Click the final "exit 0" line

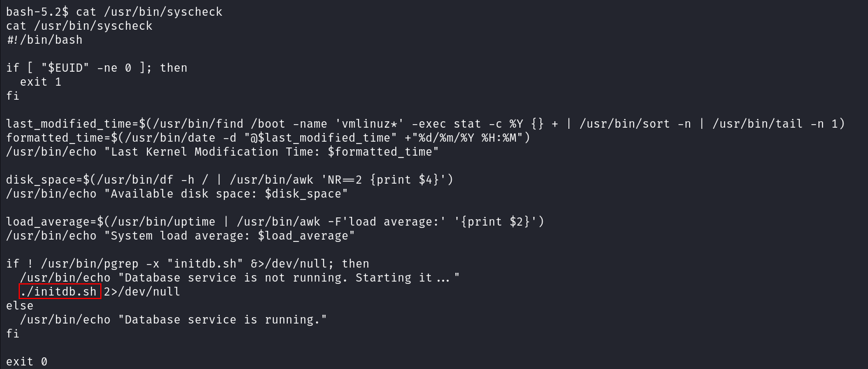[x=27, y=361]
